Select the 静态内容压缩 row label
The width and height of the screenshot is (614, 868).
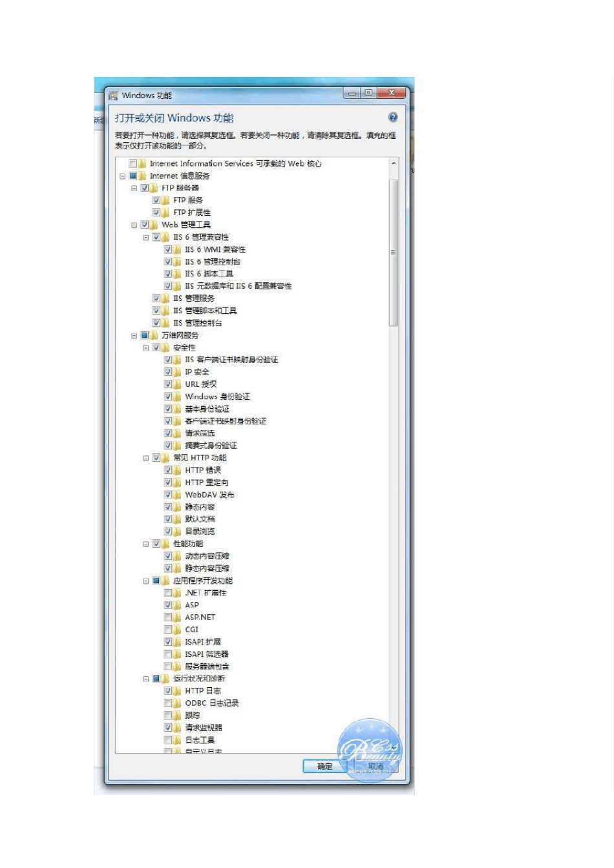[207, 568]
